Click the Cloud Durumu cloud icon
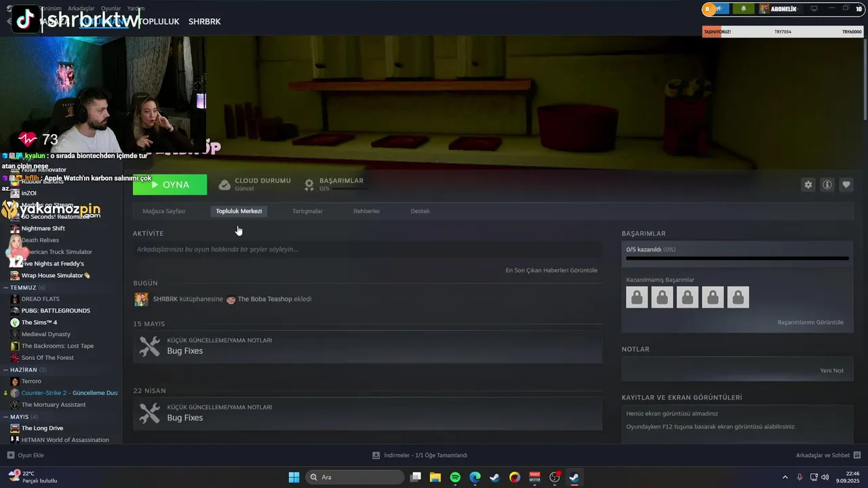This screenshot has height=488, width=868. [x=224, y=184]
